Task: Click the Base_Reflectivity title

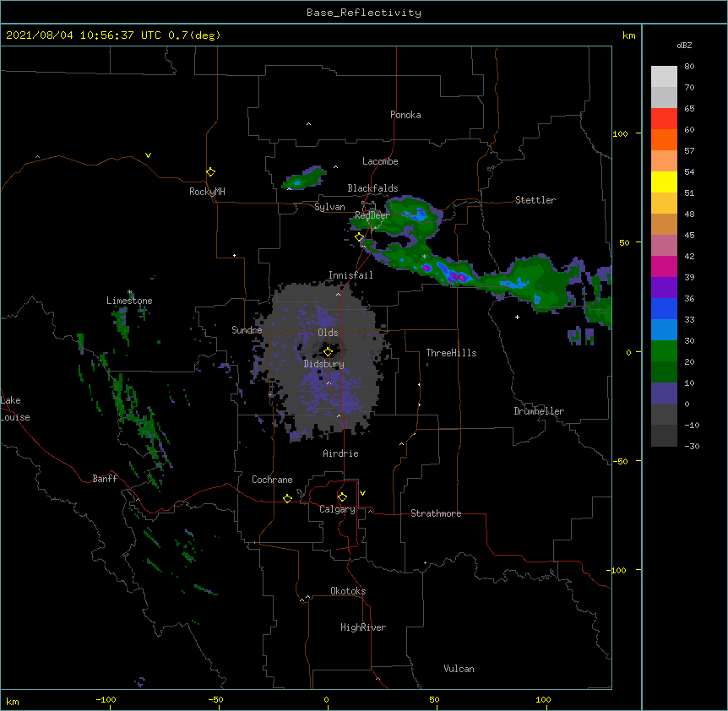Action: (364, 13)
